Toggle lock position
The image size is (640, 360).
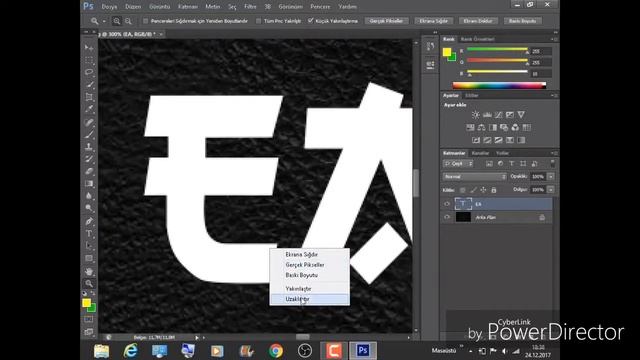tap(483, 190)
